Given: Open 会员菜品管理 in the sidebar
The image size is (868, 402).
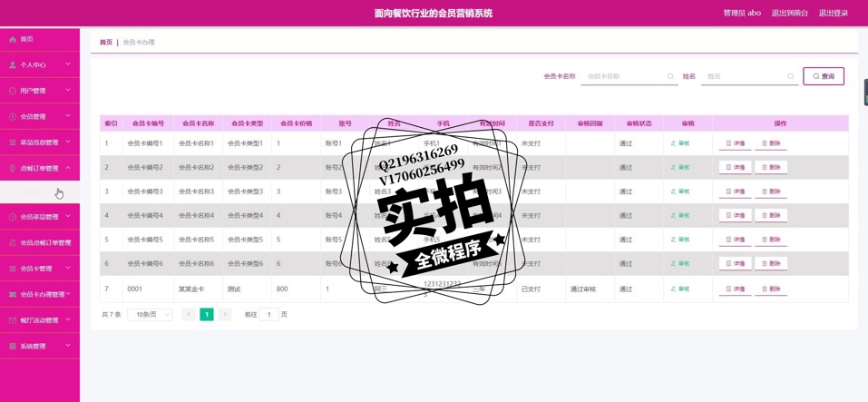Looking at the screenshot, I should pos(39,217).
